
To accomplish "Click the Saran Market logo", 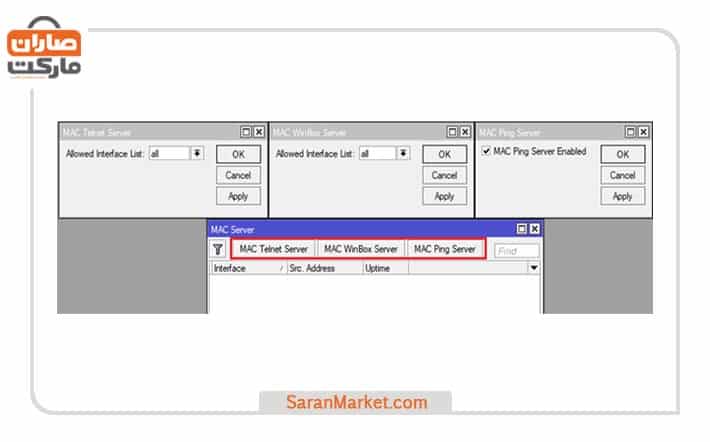I will (x=44, y=50).
